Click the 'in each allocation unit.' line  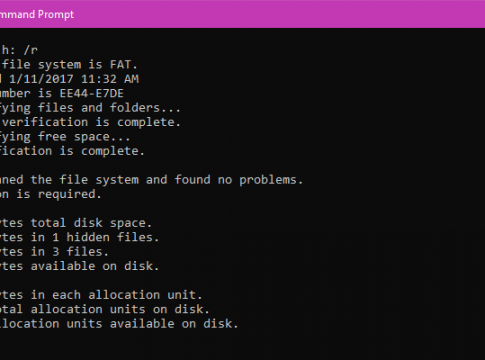point(116,295)
